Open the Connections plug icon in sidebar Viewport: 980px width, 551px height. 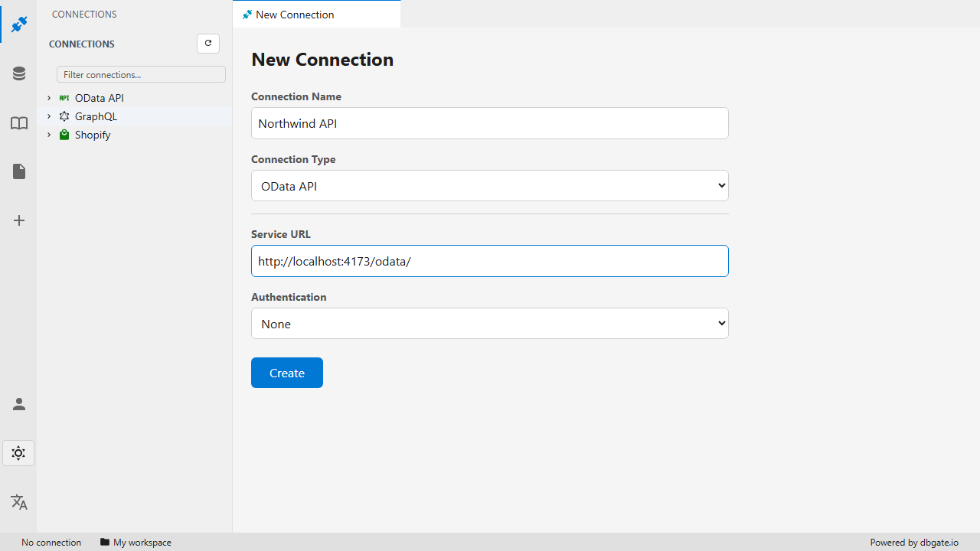(19, 24)
